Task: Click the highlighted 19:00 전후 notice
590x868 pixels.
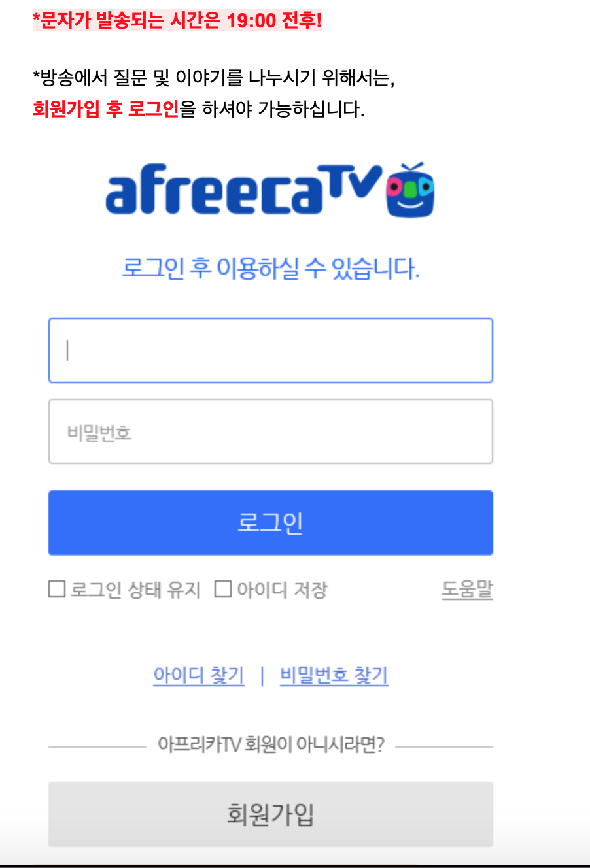Action: pos(177,21)
